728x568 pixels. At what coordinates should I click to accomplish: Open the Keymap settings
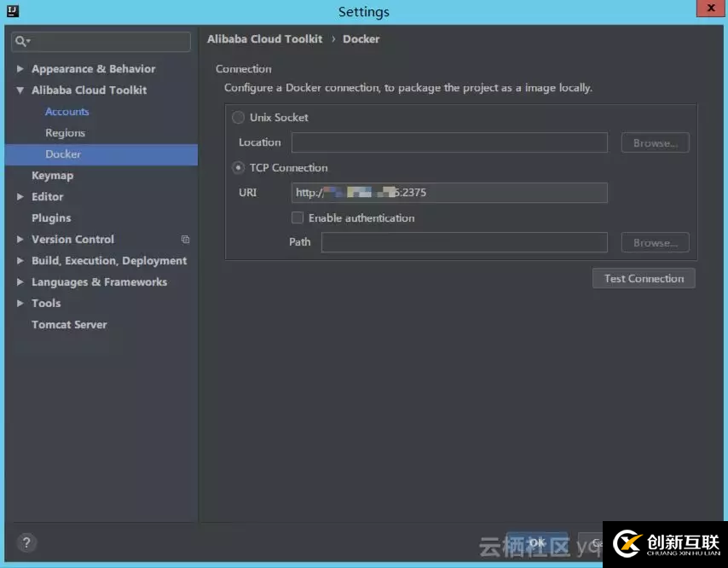(53, 176)
